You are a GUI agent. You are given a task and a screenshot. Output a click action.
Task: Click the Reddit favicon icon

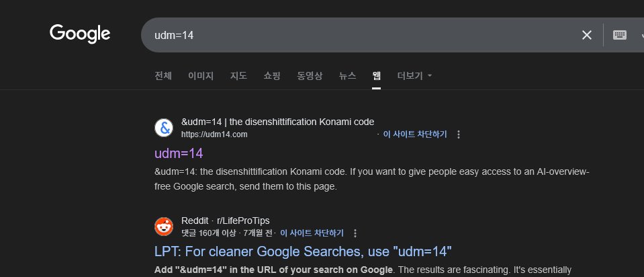tap(164, 227)
